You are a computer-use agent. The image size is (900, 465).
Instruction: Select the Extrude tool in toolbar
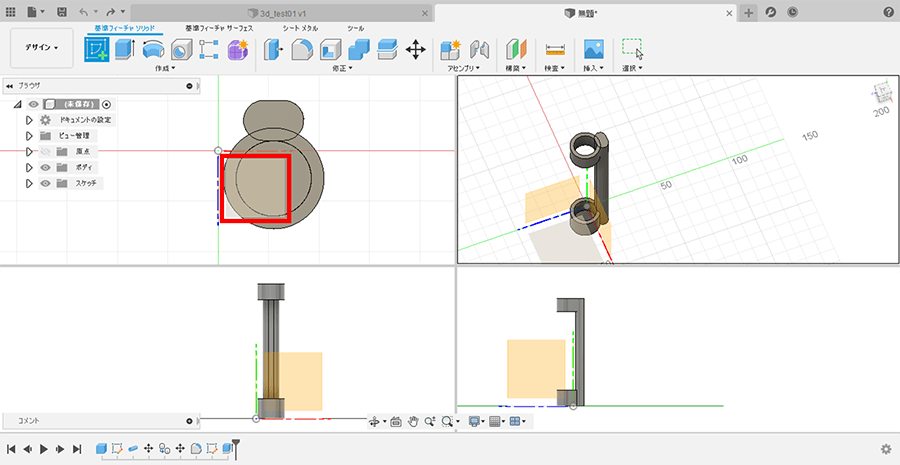coord(125,48)
